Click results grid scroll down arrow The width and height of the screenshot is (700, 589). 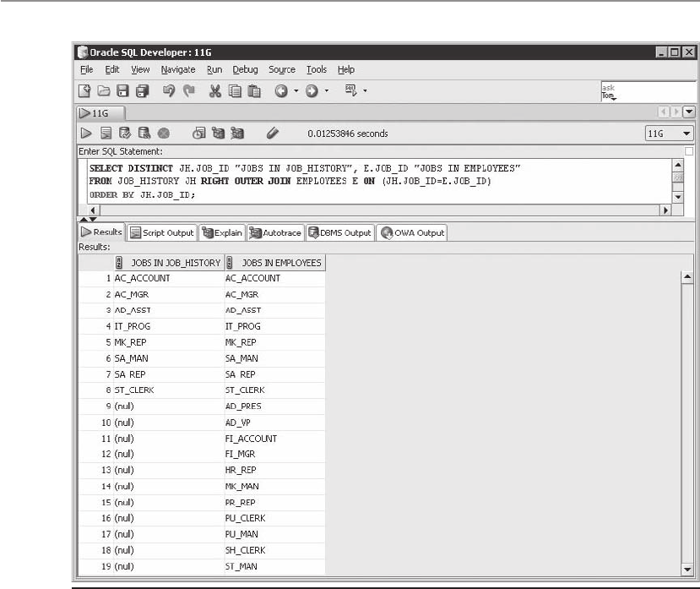point(687,570)
